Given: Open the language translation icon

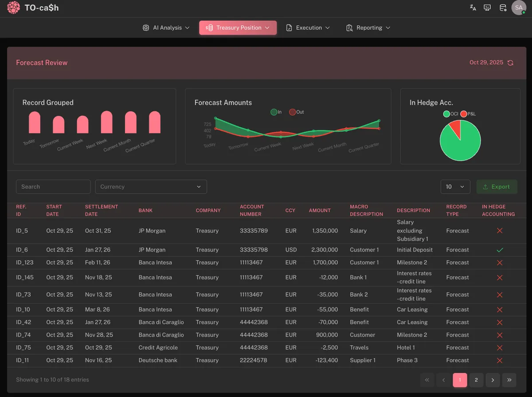Looking at the screenshot, I should point(473,8).
